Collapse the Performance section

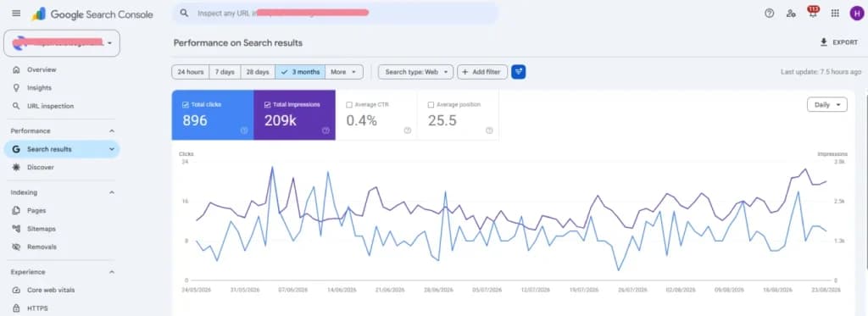click(x=112, y=131)
